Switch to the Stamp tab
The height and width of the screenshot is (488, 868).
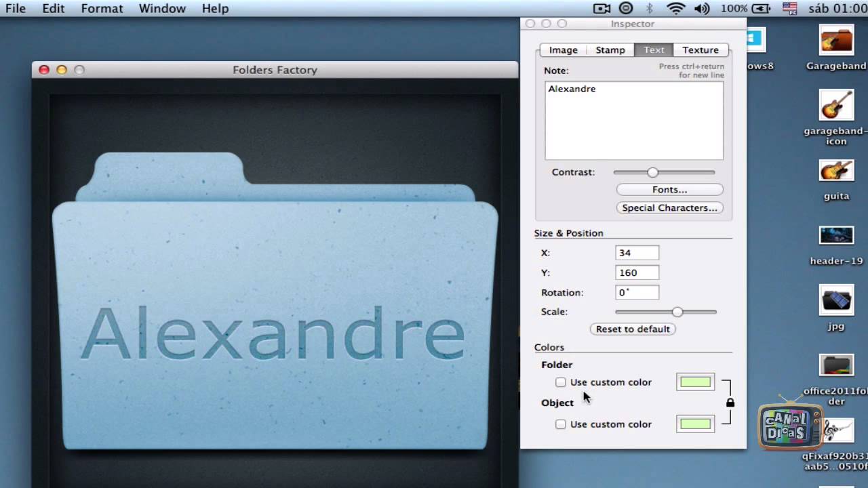coord(610,50)
